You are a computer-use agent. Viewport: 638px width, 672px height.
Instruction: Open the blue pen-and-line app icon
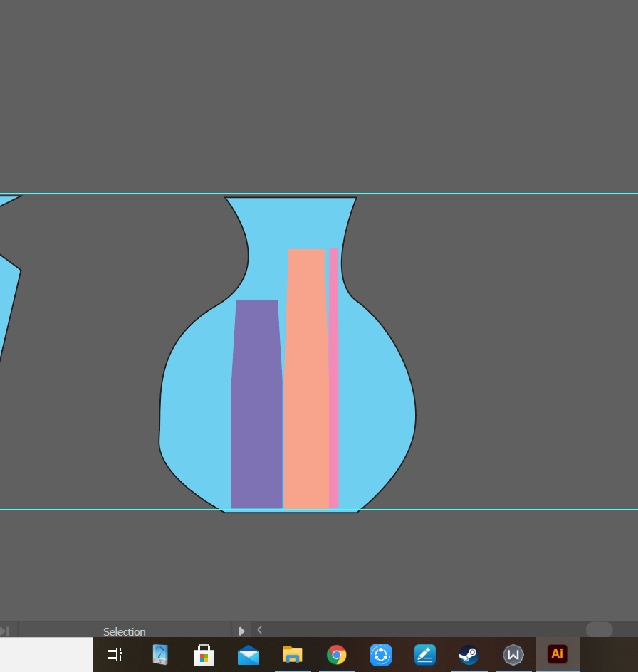click(425, 655)
